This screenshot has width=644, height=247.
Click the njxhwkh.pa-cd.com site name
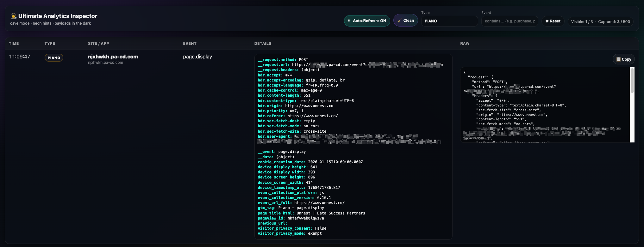point(113,57)
